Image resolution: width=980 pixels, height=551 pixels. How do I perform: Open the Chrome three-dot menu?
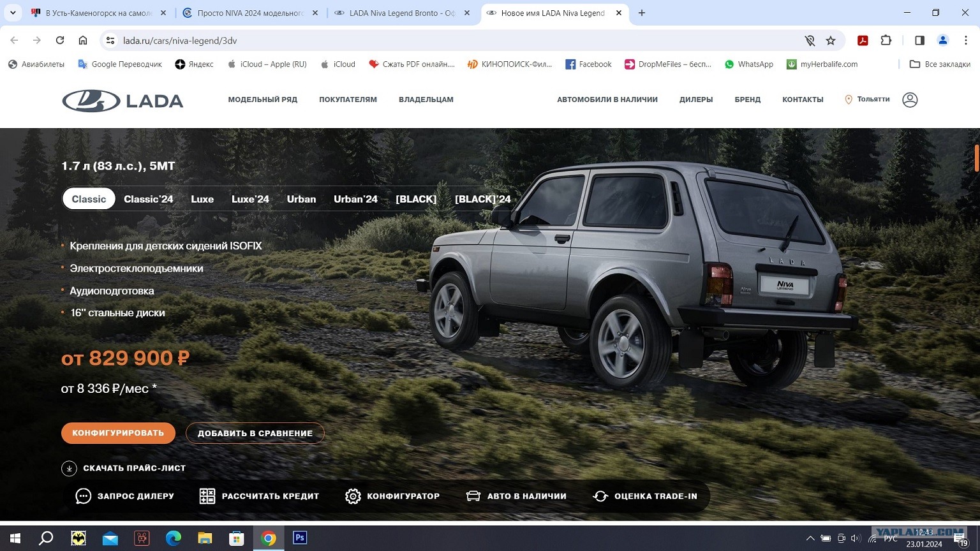(966, 40)
